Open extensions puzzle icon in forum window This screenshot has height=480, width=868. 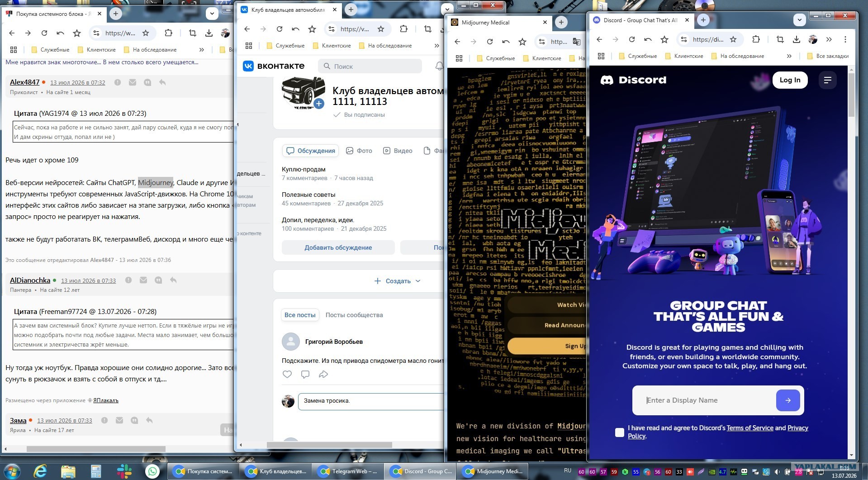click(168, 33)
